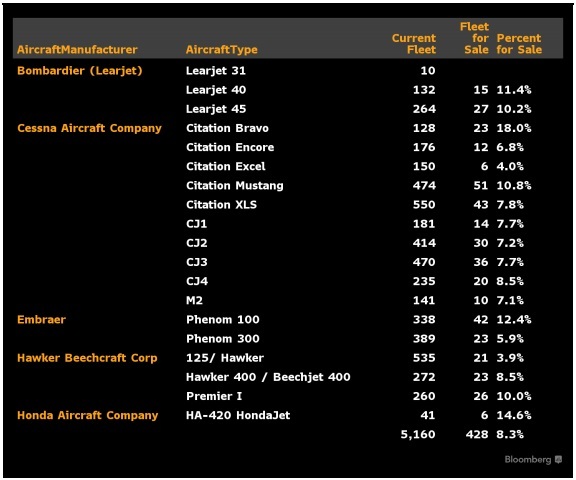Click the HA-420 HondaJet entry
This screenshot has height=480, width=576.
click(x=238, y=415)
